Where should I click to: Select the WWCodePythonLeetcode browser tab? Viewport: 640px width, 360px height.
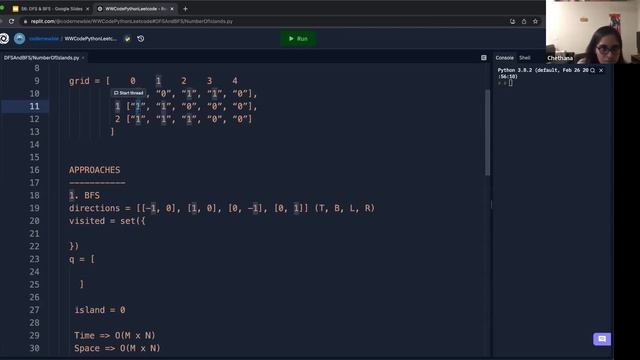tap(136, 9)
